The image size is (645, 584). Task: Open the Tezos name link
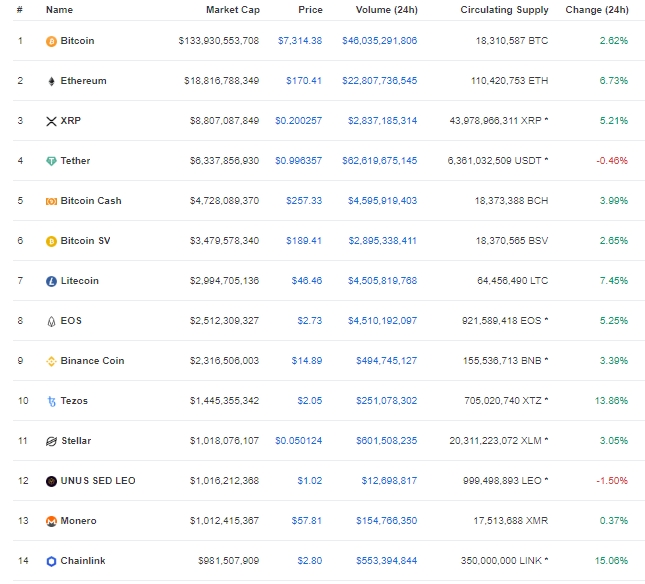click(74, 401)
